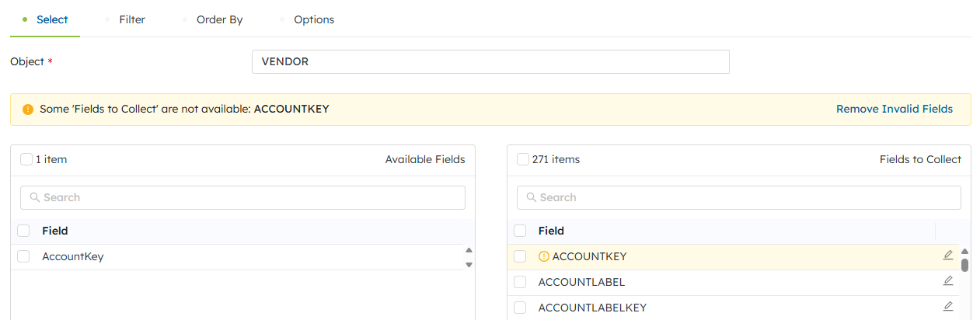Viewport: 980px width, 320px height.
Task: Check the ACCOUNTLABEL row checkbox
Action: click(520, 282)
